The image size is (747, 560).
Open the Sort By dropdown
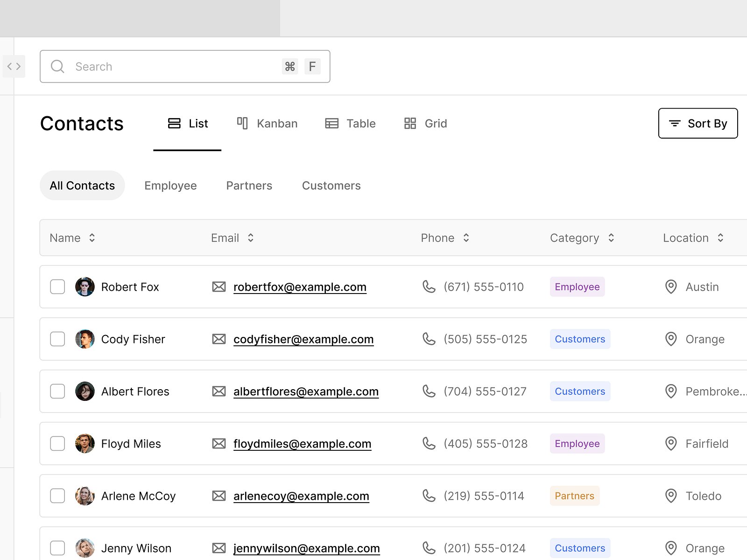(698, 123)
